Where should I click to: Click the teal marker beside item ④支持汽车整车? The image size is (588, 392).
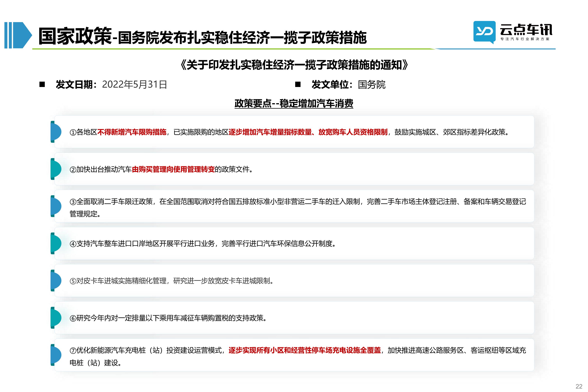click(56, 243)
